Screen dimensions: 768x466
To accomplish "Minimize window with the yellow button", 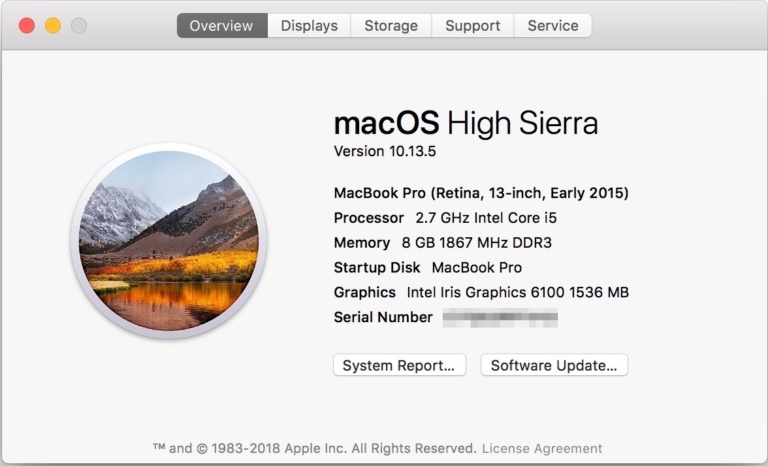I will coord(53,26).
